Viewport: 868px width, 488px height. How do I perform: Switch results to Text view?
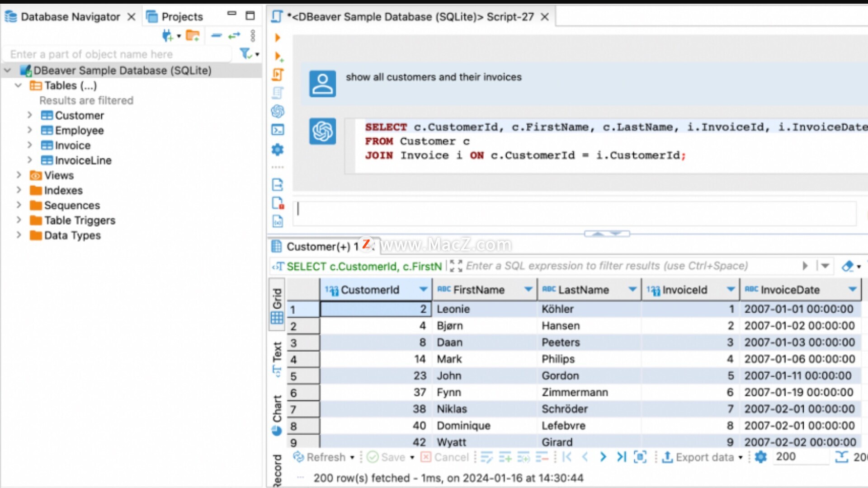tap(277, 359)
